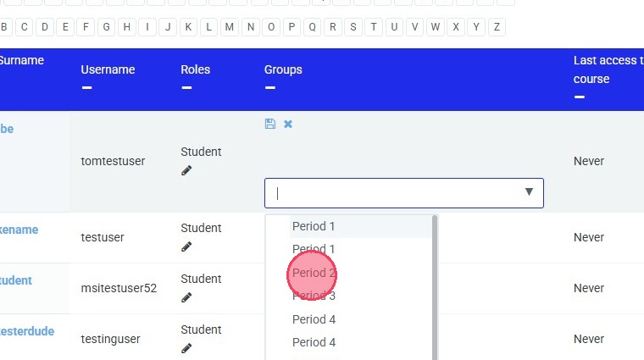Filter surnames by letter S
The height and width of the screenshot is (360, 644).
pyautogui.click(x=353, y=27)
